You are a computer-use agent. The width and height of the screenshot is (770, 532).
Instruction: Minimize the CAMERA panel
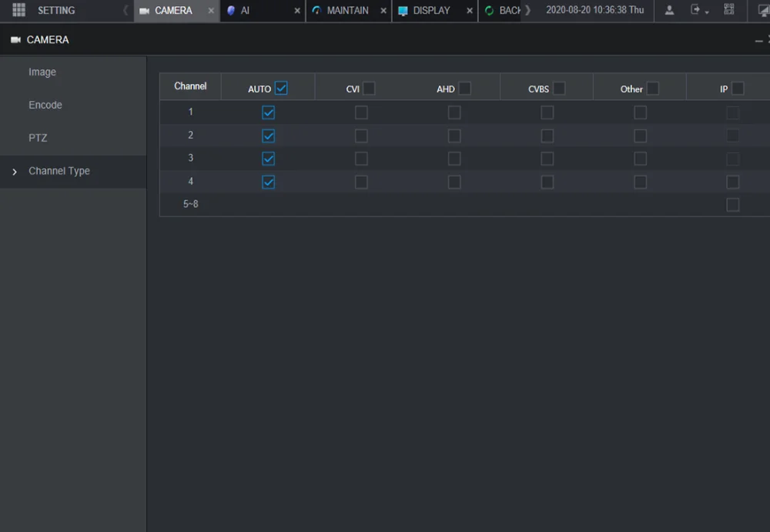click(x=758, y=41)
